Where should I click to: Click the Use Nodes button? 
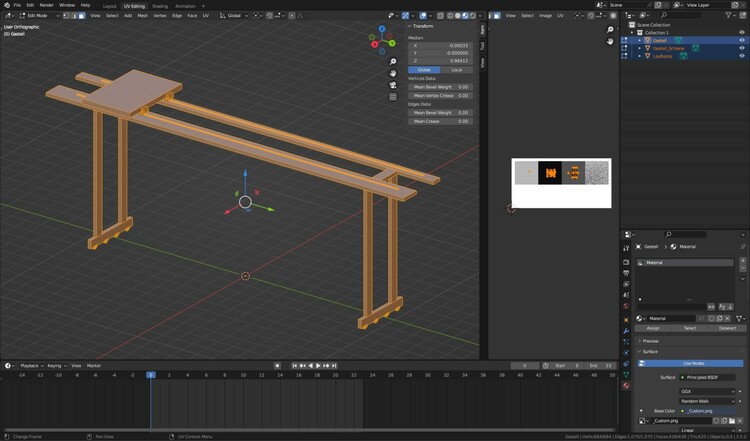tap(693, 363)
